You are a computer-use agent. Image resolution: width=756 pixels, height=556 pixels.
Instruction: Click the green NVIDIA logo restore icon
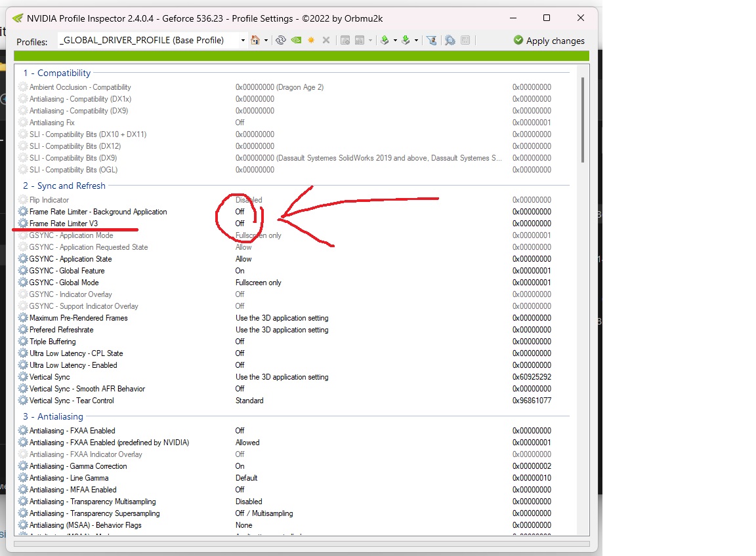point(296,41)
